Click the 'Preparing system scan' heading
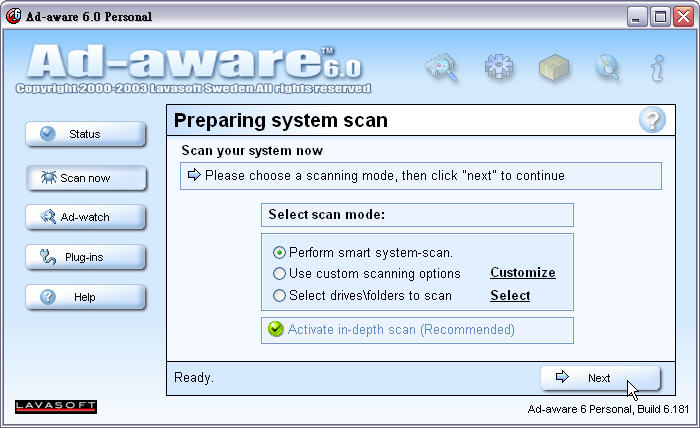Image resolution: width=700 pixels, height=428 pixels. (x=281, y=121)
